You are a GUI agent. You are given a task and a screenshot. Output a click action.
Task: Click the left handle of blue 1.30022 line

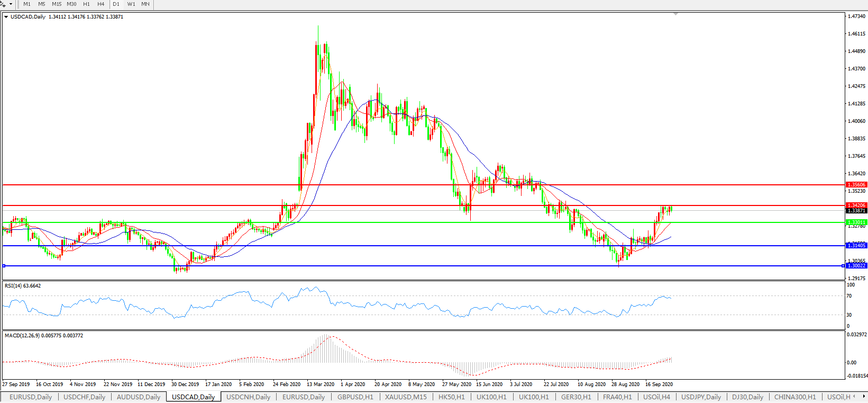[x=4, y=266]
